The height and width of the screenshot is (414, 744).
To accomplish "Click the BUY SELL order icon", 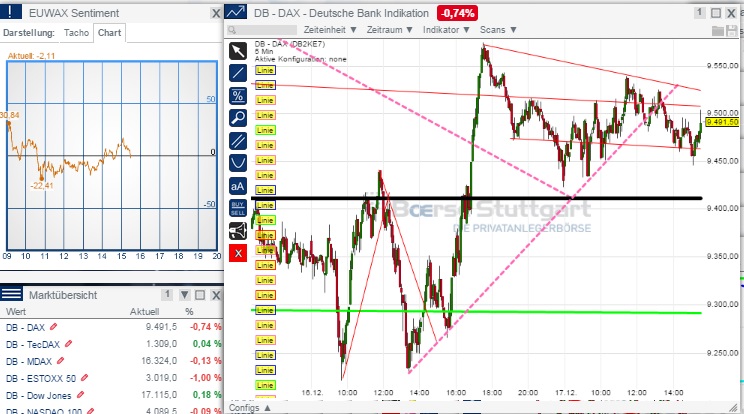I will 238,207.
